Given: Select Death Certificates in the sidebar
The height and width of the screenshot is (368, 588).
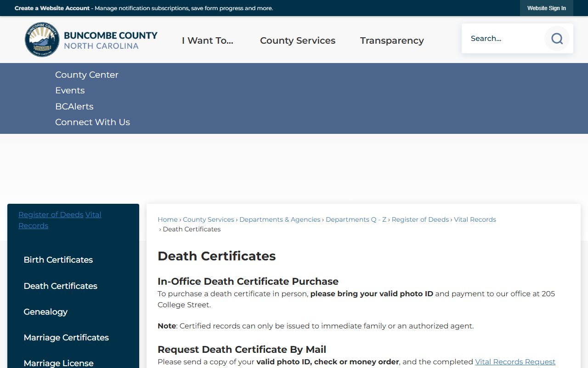Looking at the screenshot, I should click(61, 286).
